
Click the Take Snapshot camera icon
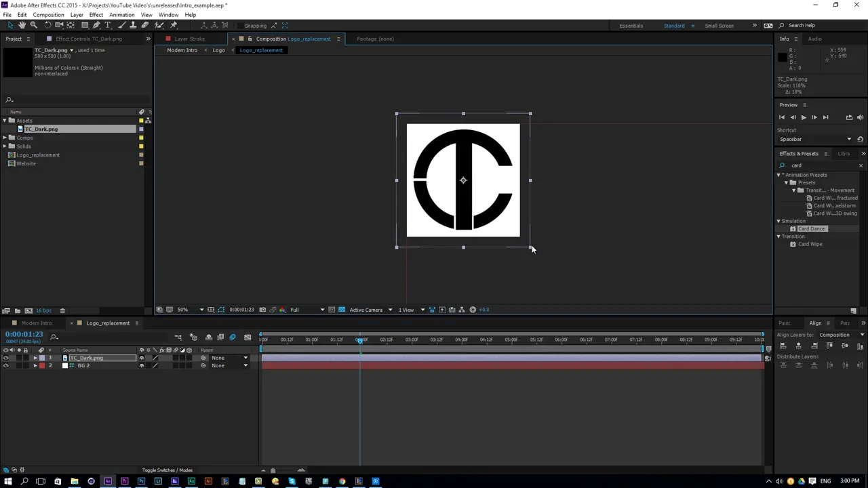pos(262,310)
